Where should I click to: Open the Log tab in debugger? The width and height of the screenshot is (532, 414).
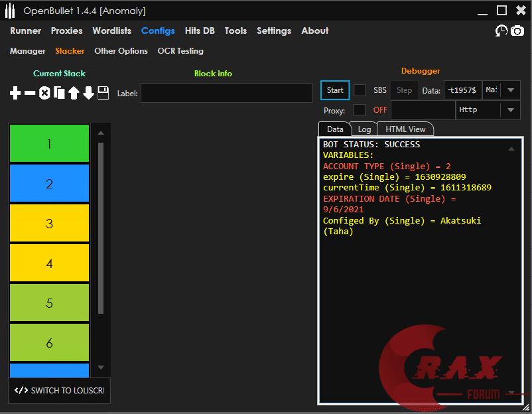(x=364, y=129)
